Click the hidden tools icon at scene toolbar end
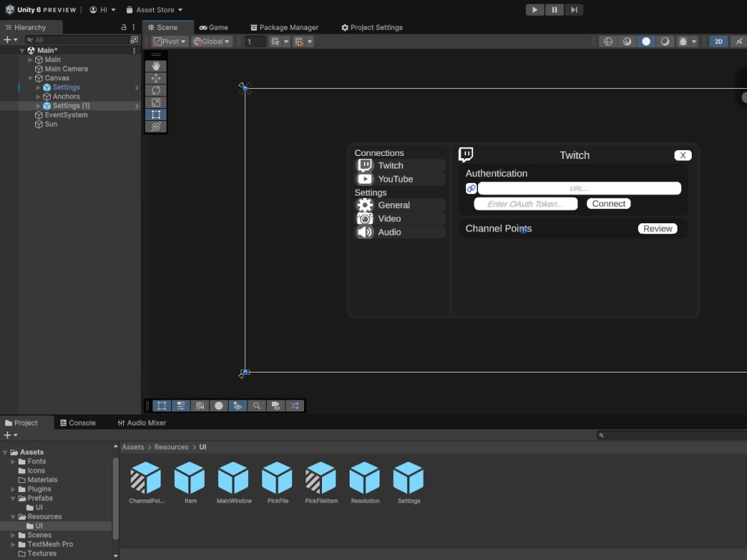 pyautogui.click(x=739, y=42)
